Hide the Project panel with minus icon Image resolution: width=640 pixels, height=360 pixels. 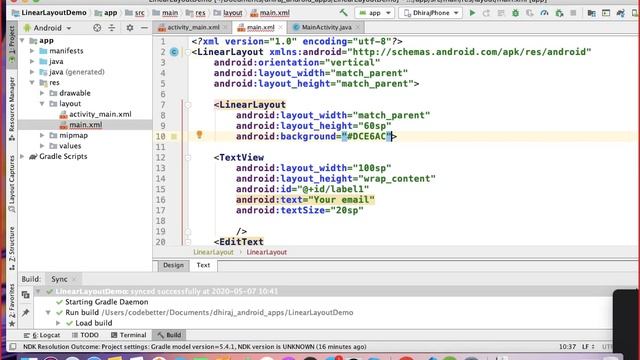144,28
